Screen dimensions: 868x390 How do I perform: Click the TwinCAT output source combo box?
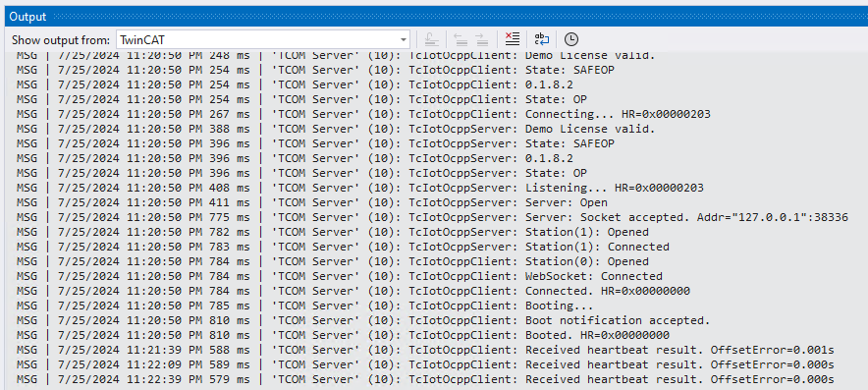click(x=263, y=40)
